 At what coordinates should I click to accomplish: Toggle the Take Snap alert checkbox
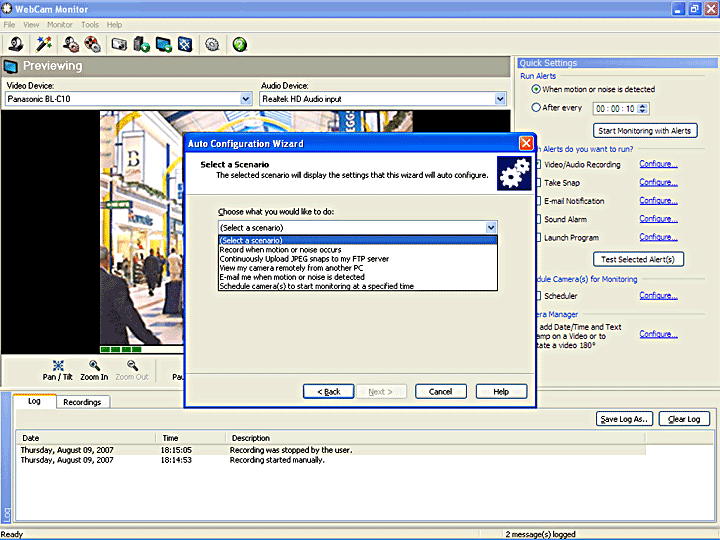click(538, 183)
